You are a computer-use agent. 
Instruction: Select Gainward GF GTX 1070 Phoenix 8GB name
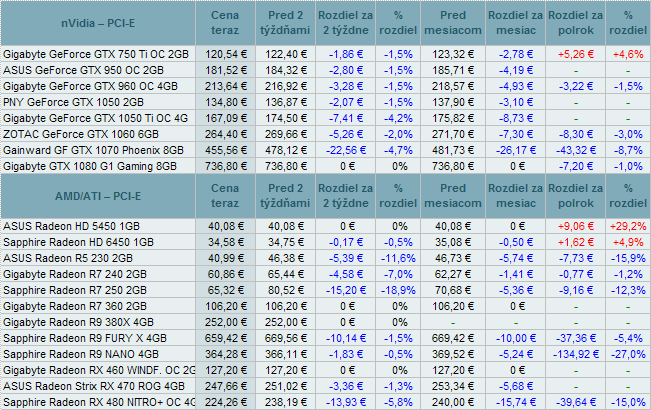93,150
